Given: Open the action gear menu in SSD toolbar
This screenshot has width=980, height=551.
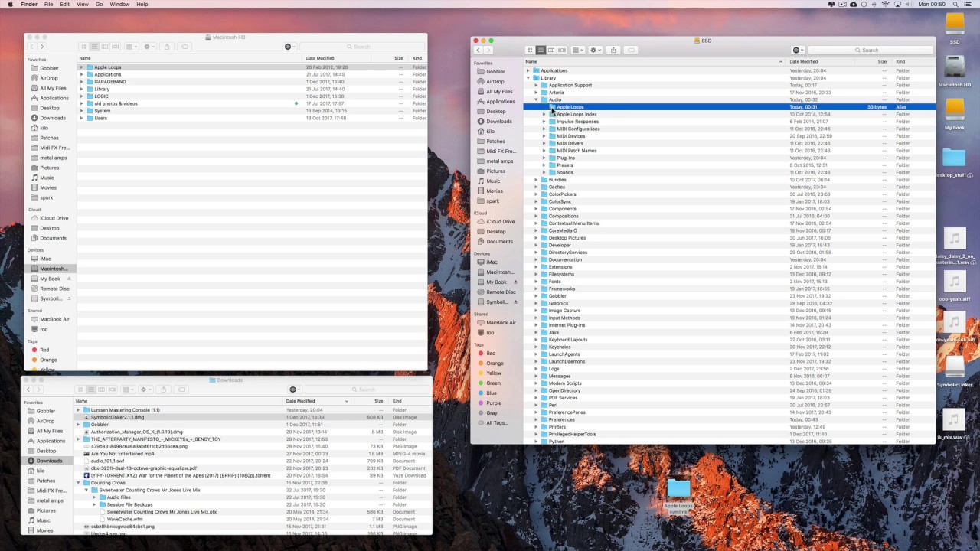Looking at the screenshot, I should point(596,51).
